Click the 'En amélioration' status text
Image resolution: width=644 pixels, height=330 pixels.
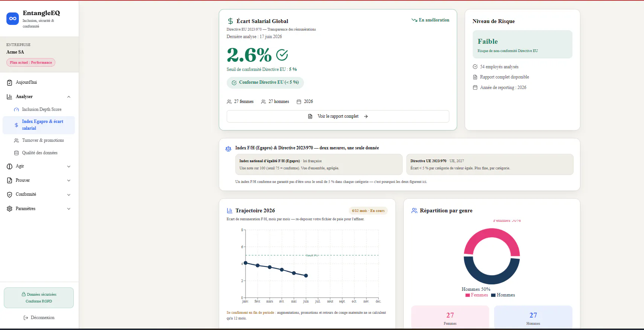(434, 20)
